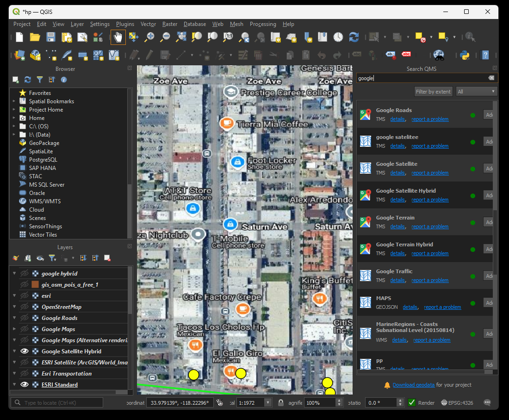Open the map scale dropdown
The image size is (509, 420).
[x=267, y=403]
